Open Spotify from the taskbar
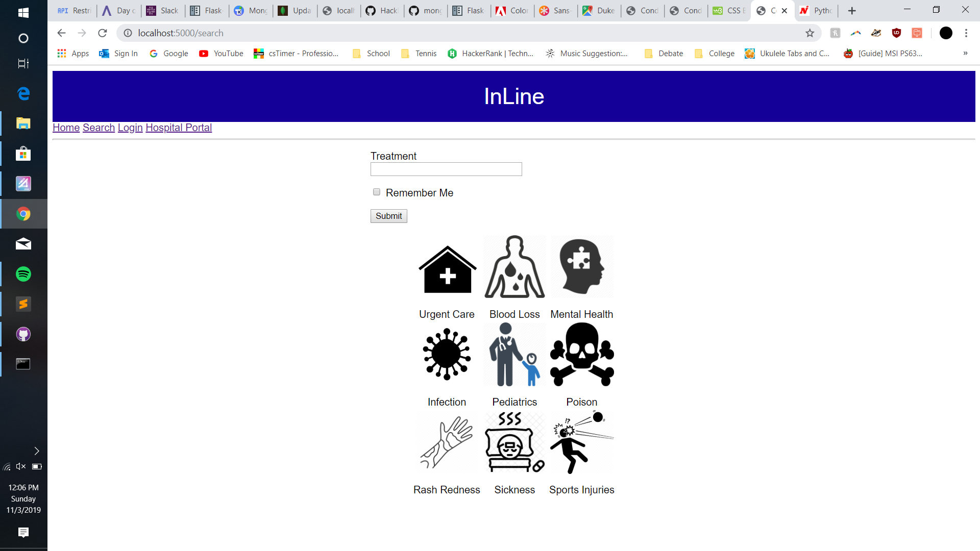The image size is (980, 551). click(x=23, y=274)
